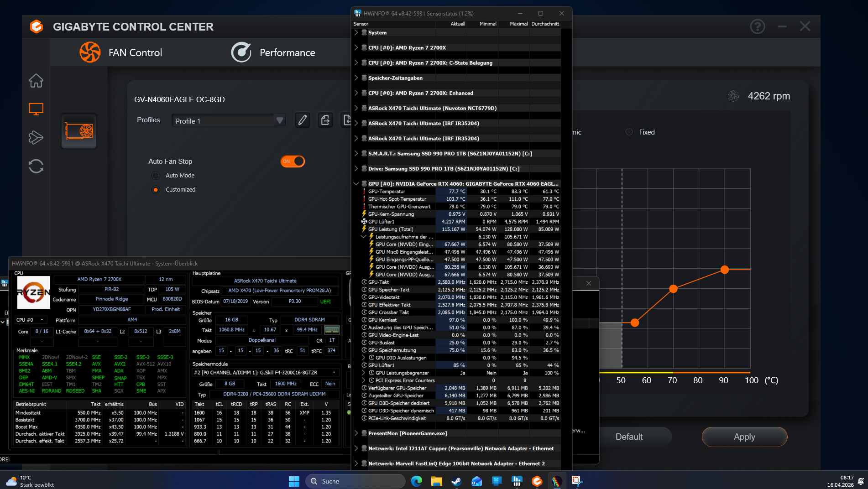Click the Default button
This screenshot has width=868, height=489.
tap(629, 437)
